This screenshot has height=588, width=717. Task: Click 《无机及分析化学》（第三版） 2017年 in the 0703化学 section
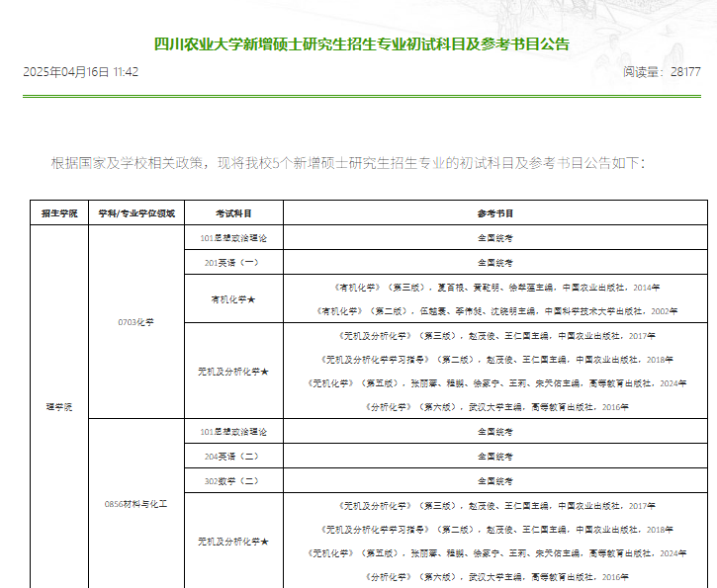click(495, 336)
